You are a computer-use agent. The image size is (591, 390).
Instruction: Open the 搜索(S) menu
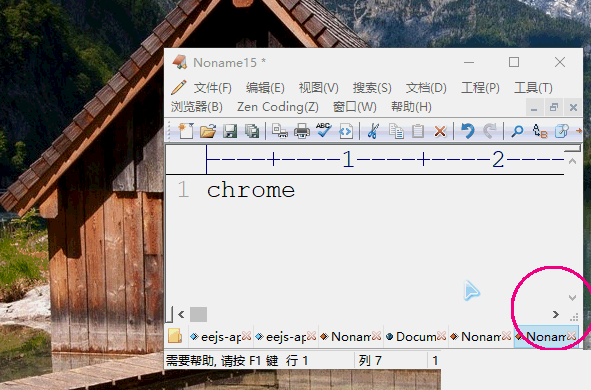click(x=372, y=88)
